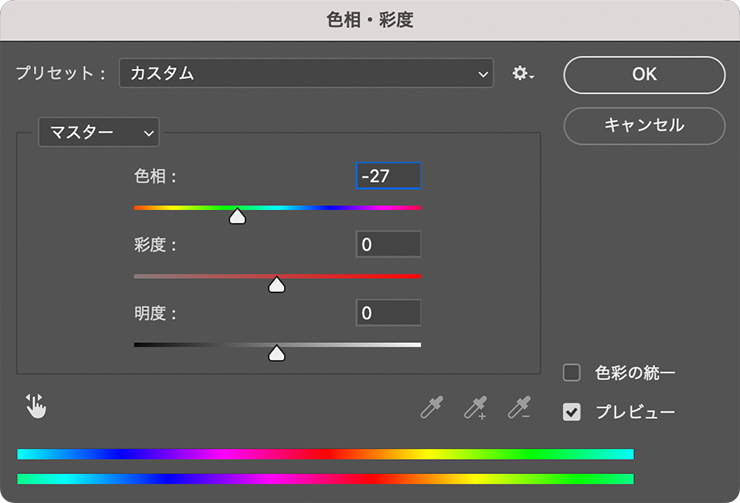Click the lower shifted color spectrum bar
Screen dimensions: 740x503
(325, 479)
